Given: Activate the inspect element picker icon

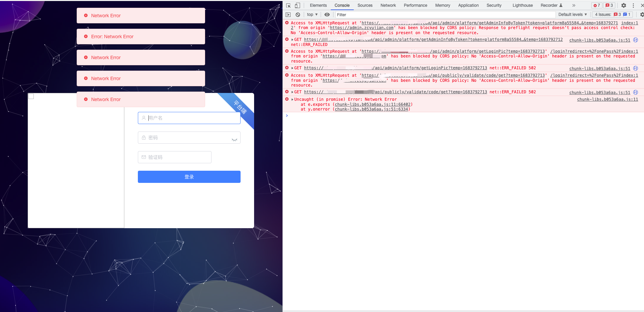Looking at the screenshot, I should point(288,5).
